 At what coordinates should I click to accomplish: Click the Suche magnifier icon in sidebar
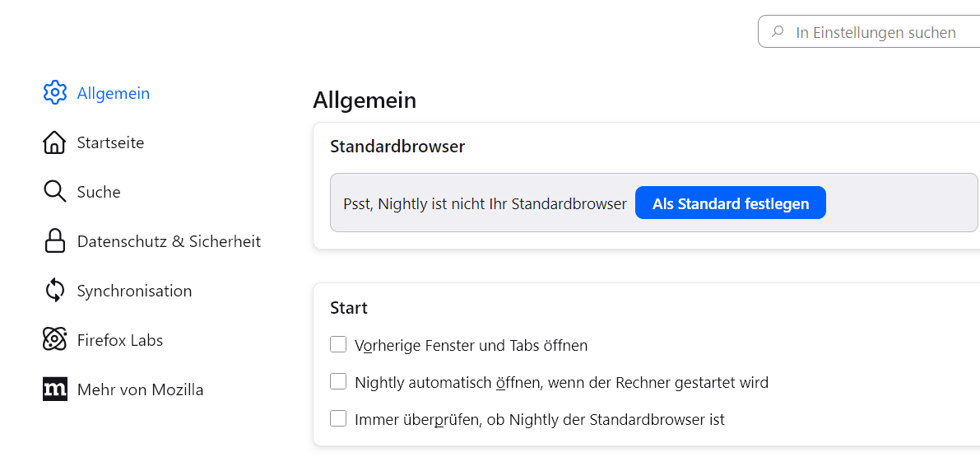[x=54, y=192]
